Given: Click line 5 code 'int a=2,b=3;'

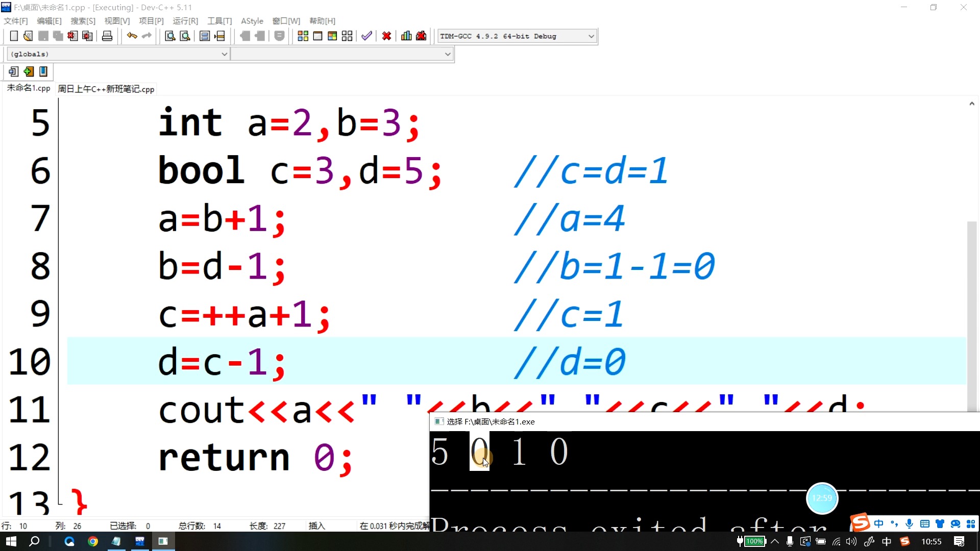Looking at the screenshot, I should pyautogui.click(x=289, y=123).
